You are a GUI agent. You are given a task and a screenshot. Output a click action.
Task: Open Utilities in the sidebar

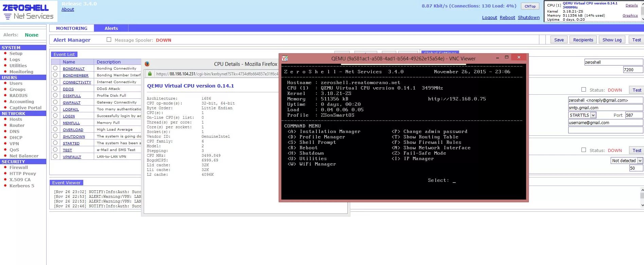pyautogui.click(x=18, y=65)
